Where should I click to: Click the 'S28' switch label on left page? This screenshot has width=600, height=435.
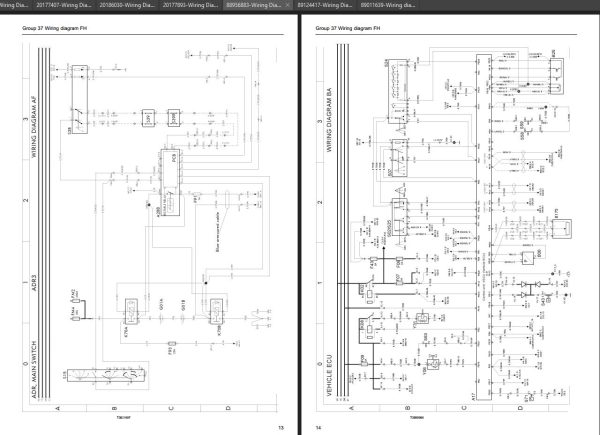click(x=69, y=130)
